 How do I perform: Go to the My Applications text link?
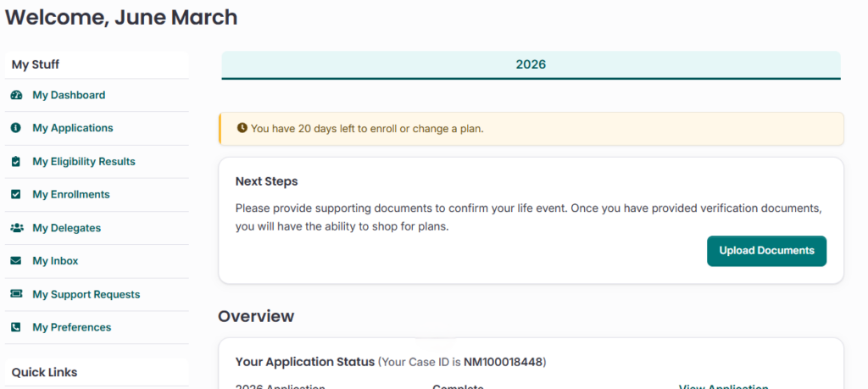[73, 128]
